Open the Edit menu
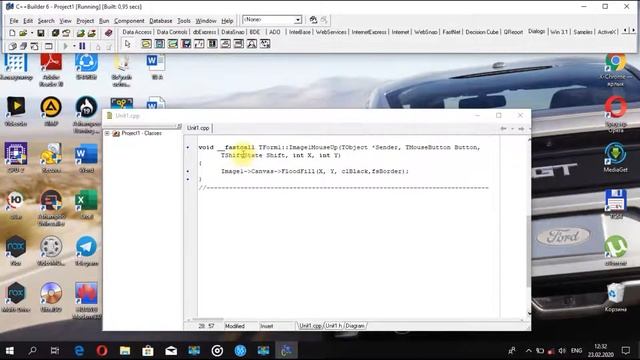This screenshot has width=640, height=360. pos(28,21)
